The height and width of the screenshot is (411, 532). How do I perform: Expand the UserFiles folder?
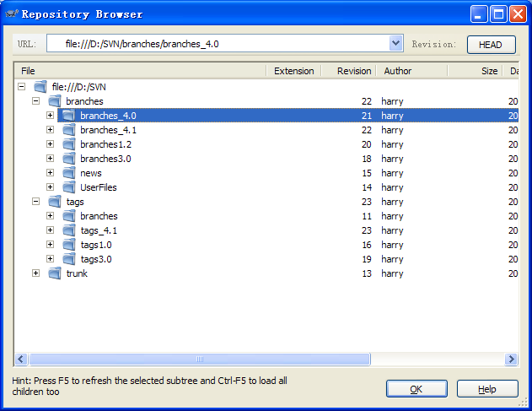tap(51, 187)
